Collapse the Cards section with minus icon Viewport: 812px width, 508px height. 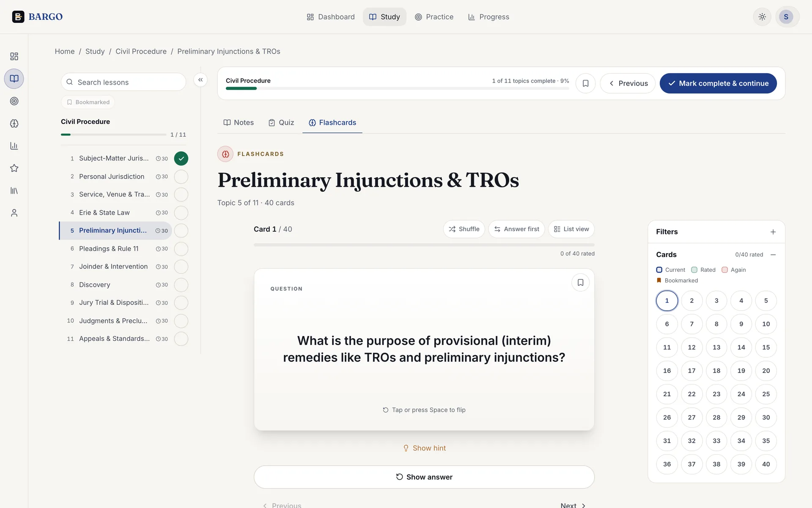(773, 255)
